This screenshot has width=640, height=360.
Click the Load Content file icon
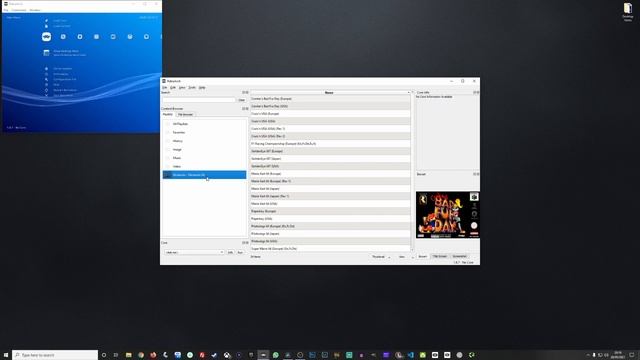tap(46, 26)
